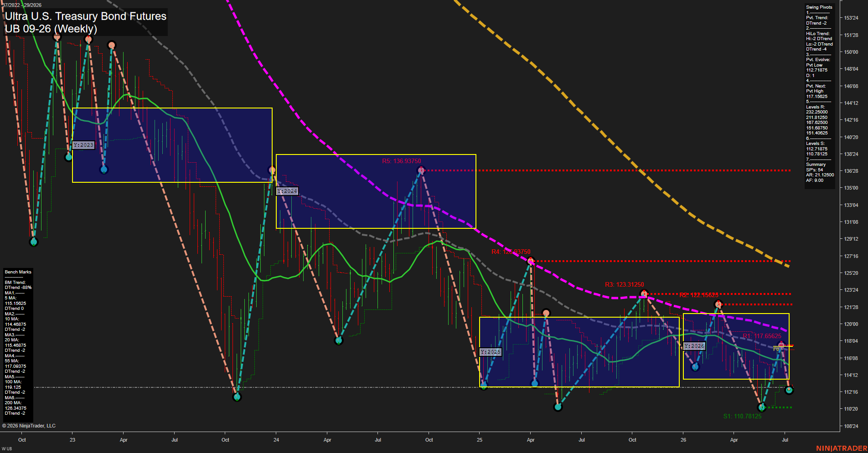
Task: Select the 10 MA value 114.46875
Action: [15, 324]
